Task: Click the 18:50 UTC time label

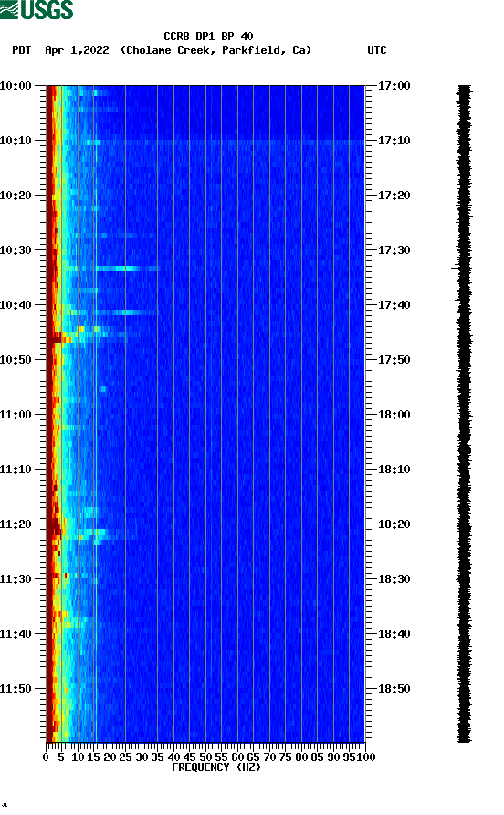Action: click(394, 689)
